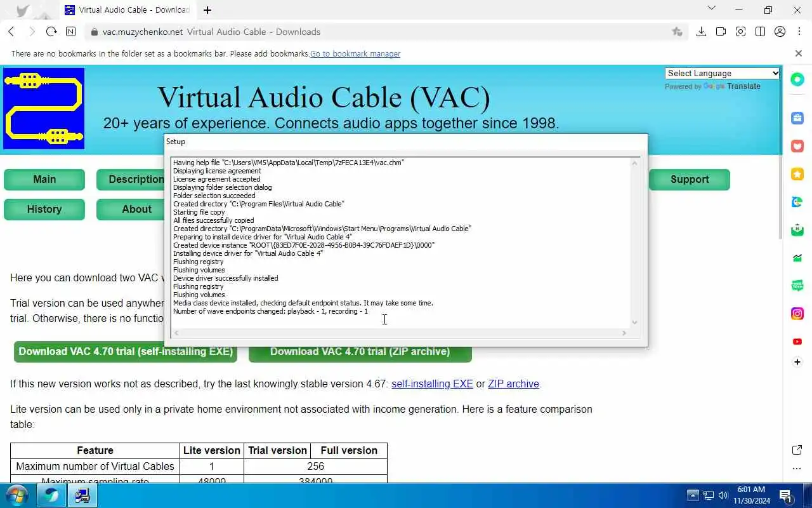Open the taskbar clock showing 6:01 AM
The height and width of the screenshot is (508, 812).
(x=752, y=495)
